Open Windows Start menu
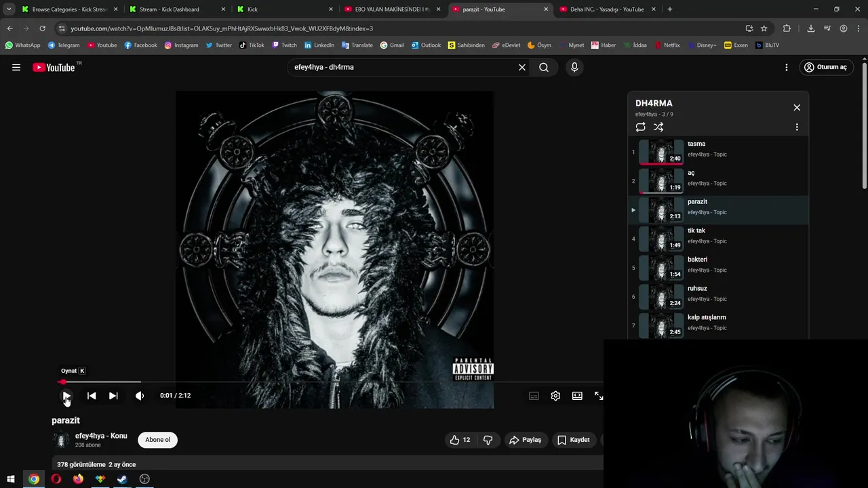 [x=11, y=479]
